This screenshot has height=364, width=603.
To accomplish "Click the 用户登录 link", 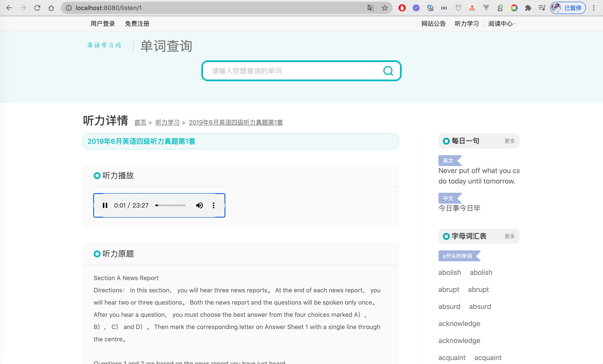I will pos(103,24).
